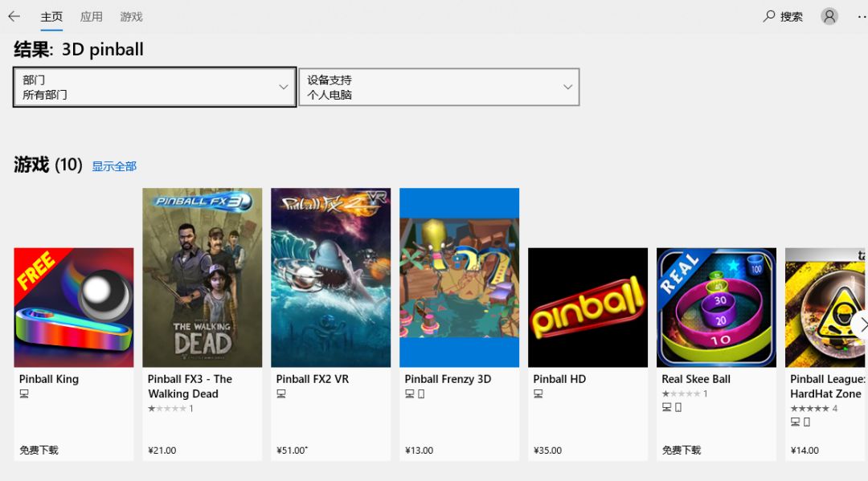Viewport: 868px width, 481px height.
Task: Open the 主页 tab
Action: click(51, 17)
